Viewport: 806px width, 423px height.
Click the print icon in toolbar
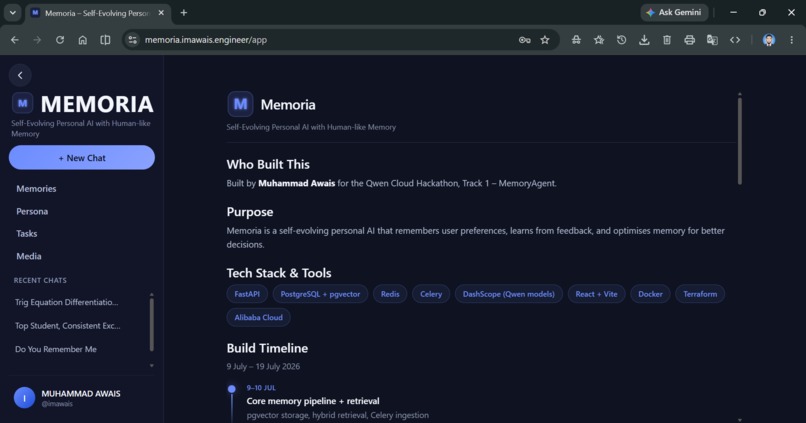point(689,40)
